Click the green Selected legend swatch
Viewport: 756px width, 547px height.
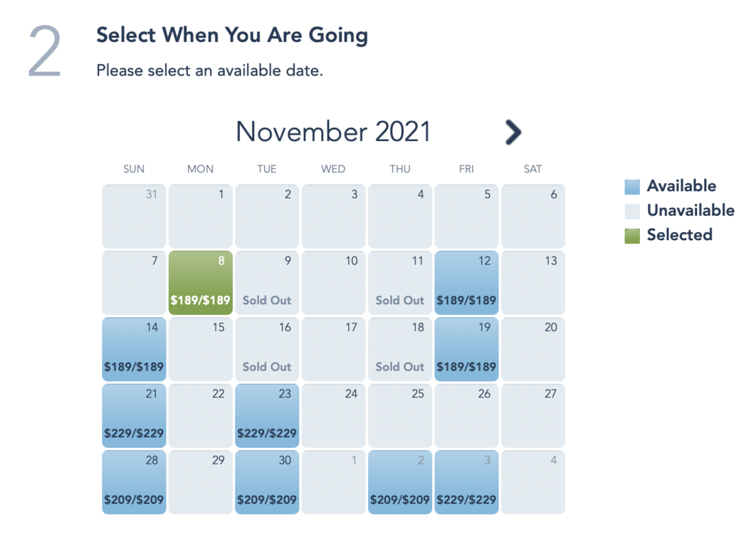tap(632, 235)
